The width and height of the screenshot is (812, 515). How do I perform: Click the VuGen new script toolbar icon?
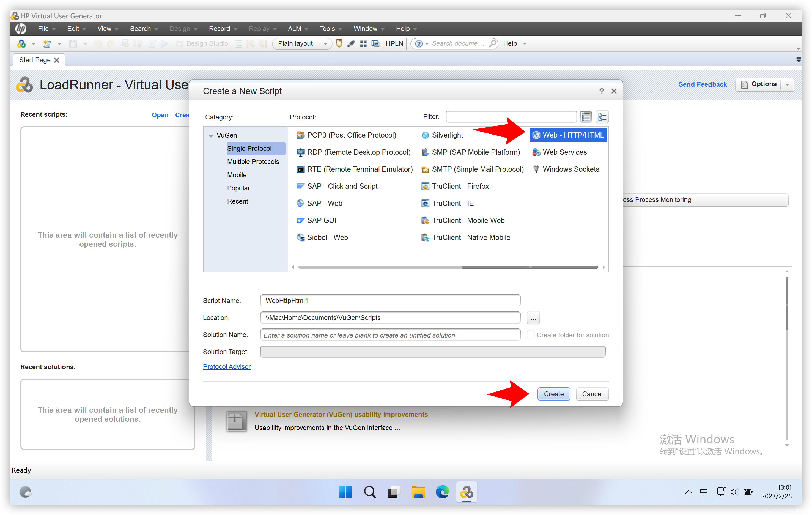point(21,43)
